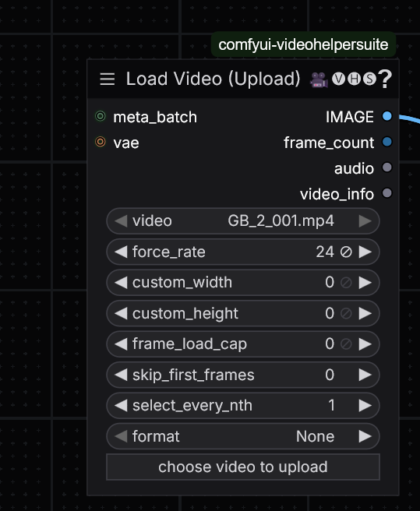Click the Load Video (Upload) node title

(x=213, y=79)
